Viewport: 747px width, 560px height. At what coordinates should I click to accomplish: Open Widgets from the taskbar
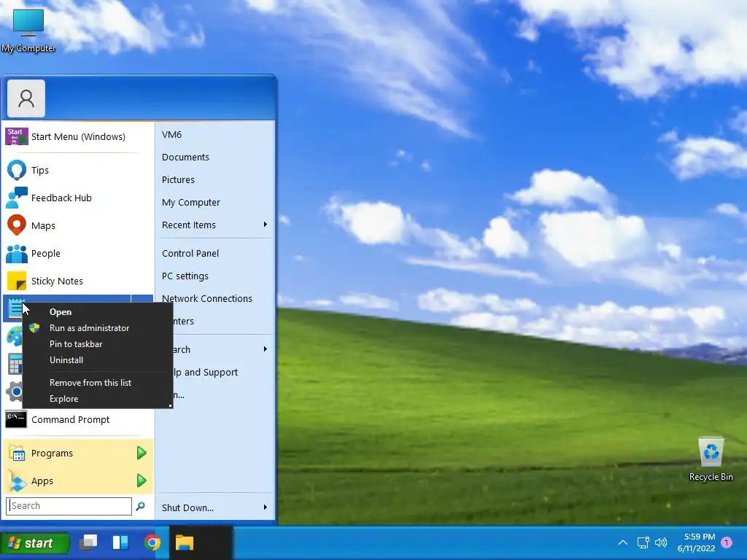pyautogui.click(x=120, y=542)
